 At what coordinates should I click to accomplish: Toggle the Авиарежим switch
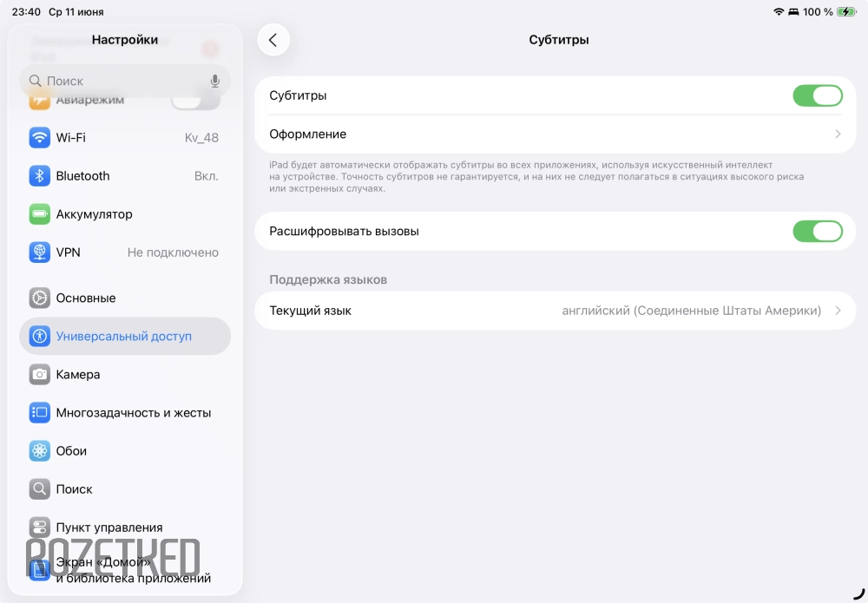point(194,102)
